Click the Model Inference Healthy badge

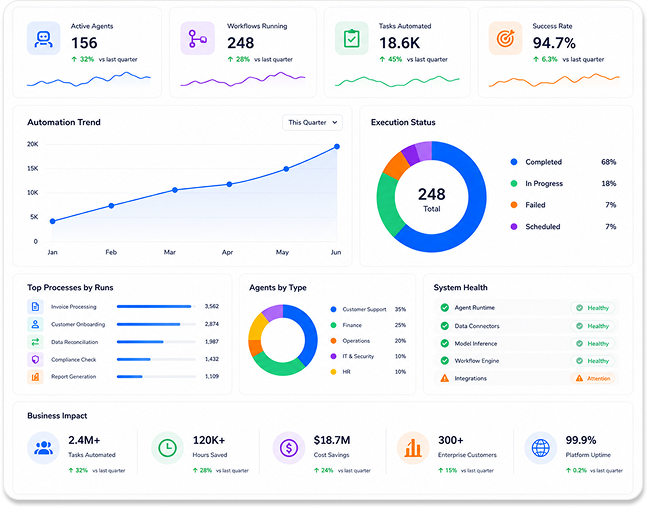pyautogui.click(x=593, y=343)
